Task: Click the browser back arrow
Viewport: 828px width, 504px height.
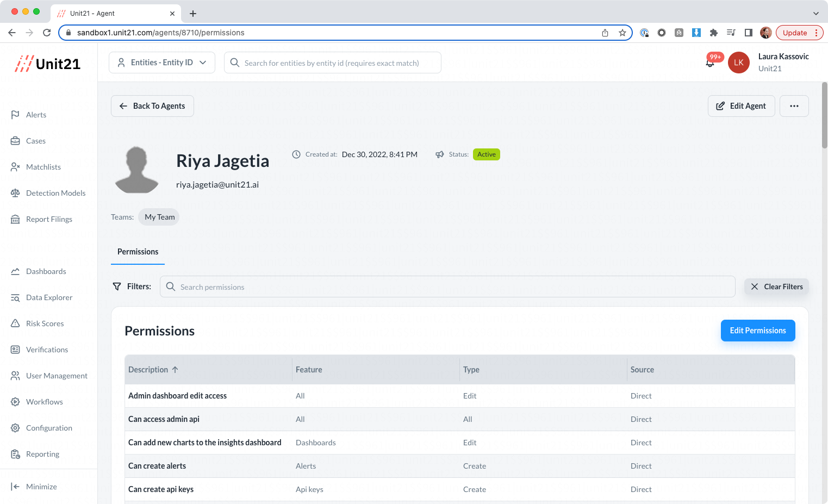Action: (x=12, y=33)
